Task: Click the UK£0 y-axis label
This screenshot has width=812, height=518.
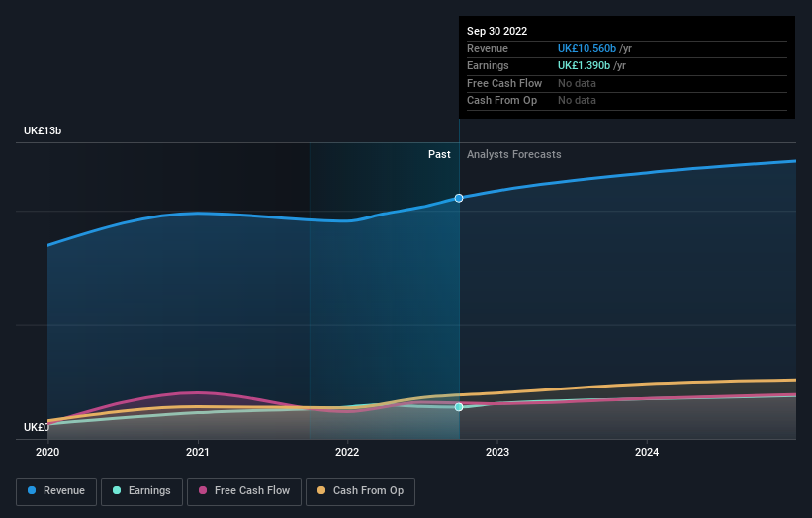Action: (37, 427)
